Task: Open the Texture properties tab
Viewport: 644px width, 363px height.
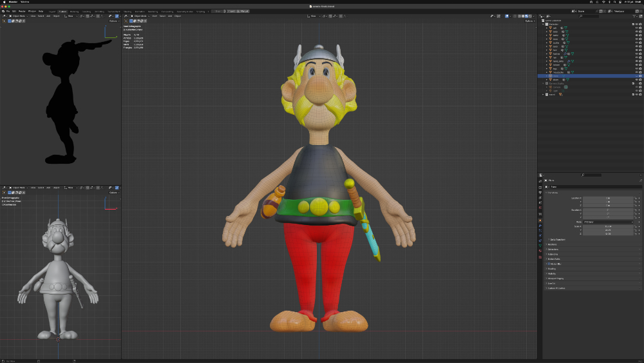Action: [x=540, y=257]
